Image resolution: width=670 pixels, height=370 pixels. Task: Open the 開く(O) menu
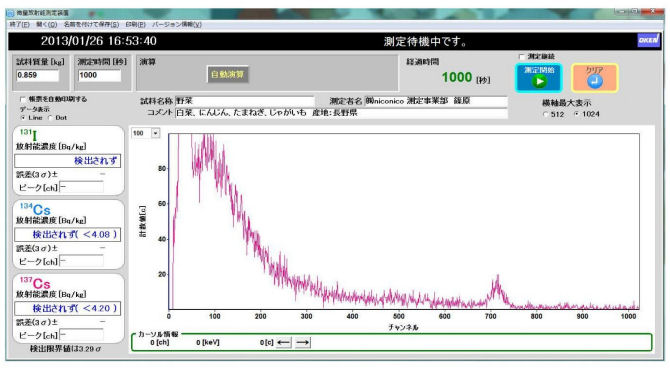(47, 24)
